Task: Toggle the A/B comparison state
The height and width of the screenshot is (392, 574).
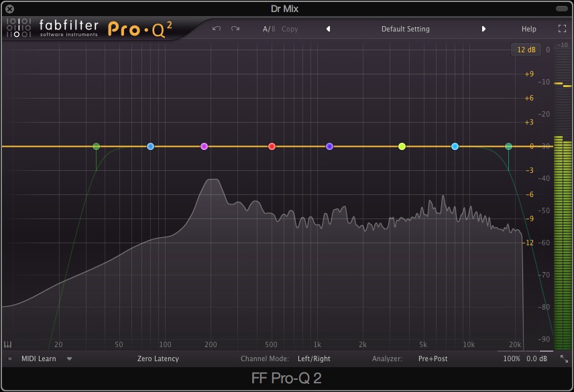Action: tap(269, 29)
